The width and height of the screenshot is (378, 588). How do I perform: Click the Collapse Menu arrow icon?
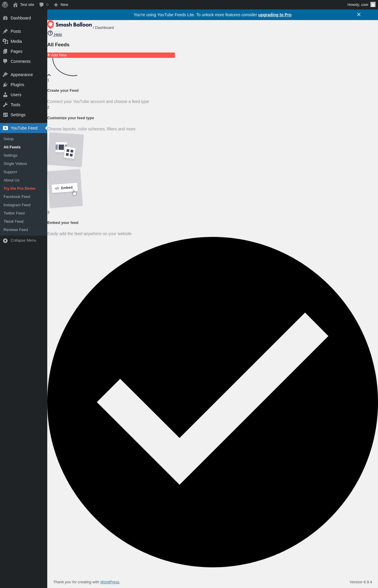(5, 241)
